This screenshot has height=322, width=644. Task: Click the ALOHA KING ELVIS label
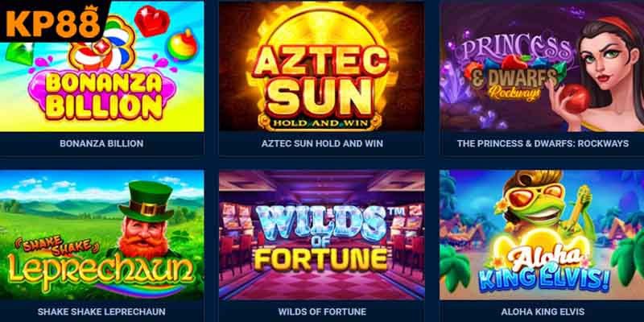543,312
